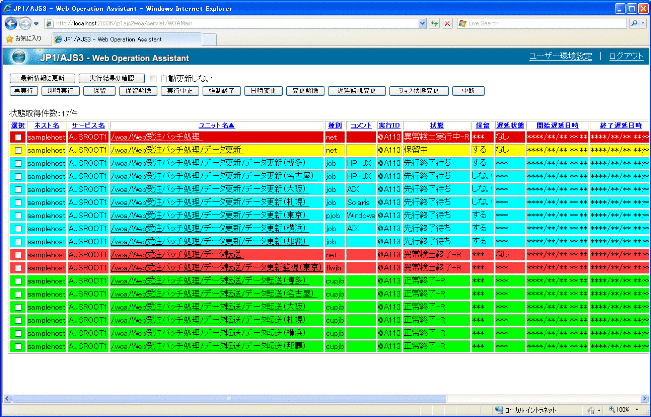The width and height of the screenshot is (651, 417).
Task: Click the JP1/AJS3 globe logo icon
Action: 17,57
